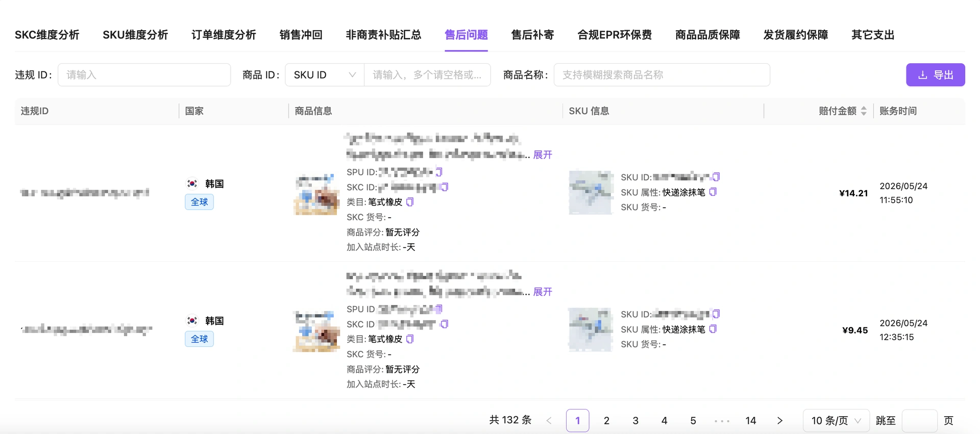Jump to last page 14

click(751, 421)
